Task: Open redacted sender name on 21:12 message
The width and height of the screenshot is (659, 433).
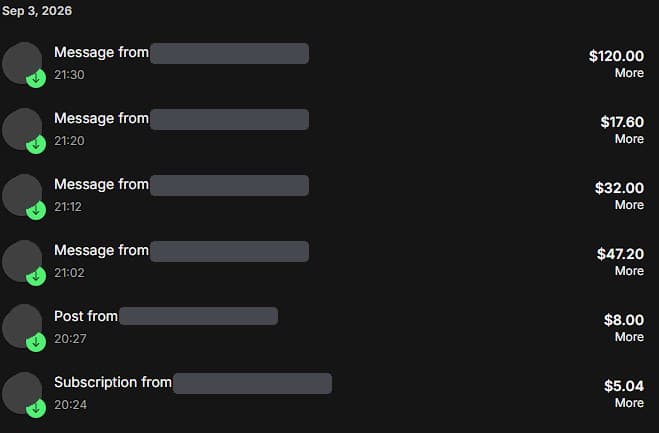Action: pos(229,185)
